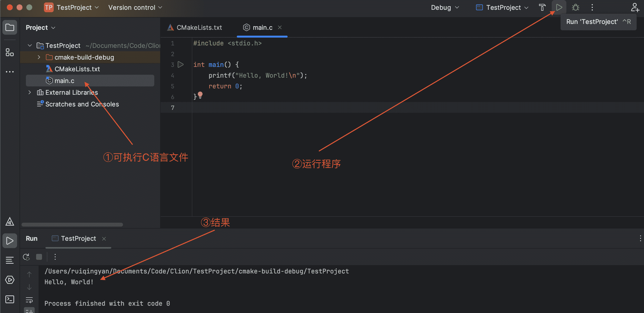Image resolution: width=644 pixels, height=313 pixels.
Task: Select main.c in the project tree
Action: pos(90,81)
